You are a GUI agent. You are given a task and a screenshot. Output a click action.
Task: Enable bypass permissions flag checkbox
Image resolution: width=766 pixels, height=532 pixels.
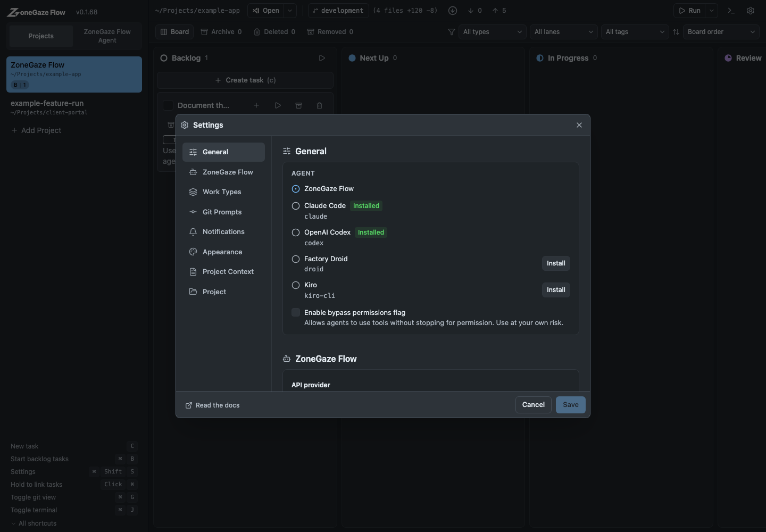[x=296, y=312]
